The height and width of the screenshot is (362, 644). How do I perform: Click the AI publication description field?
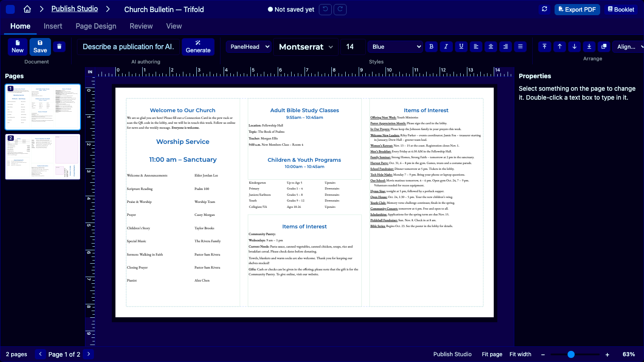pyautogui.click(x=128, y=46)
